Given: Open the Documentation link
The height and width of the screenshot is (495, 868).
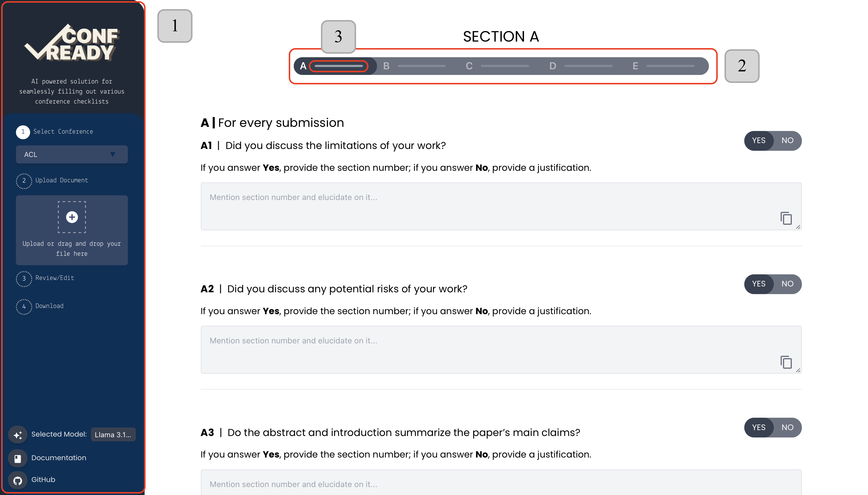Looking at the screenshot, I should (58, 458).
